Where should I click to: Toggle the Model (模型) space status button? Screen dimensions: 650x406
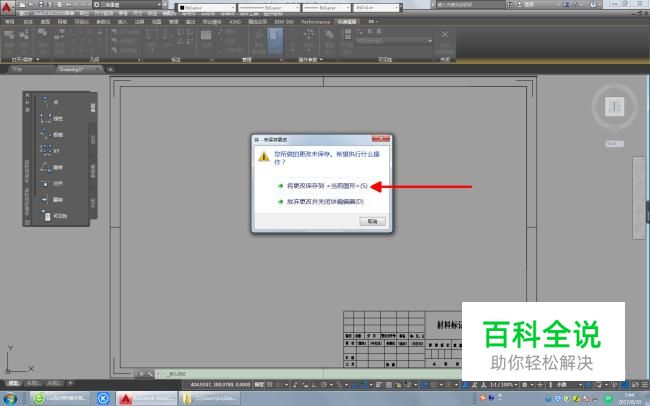(x=260, y=385)
